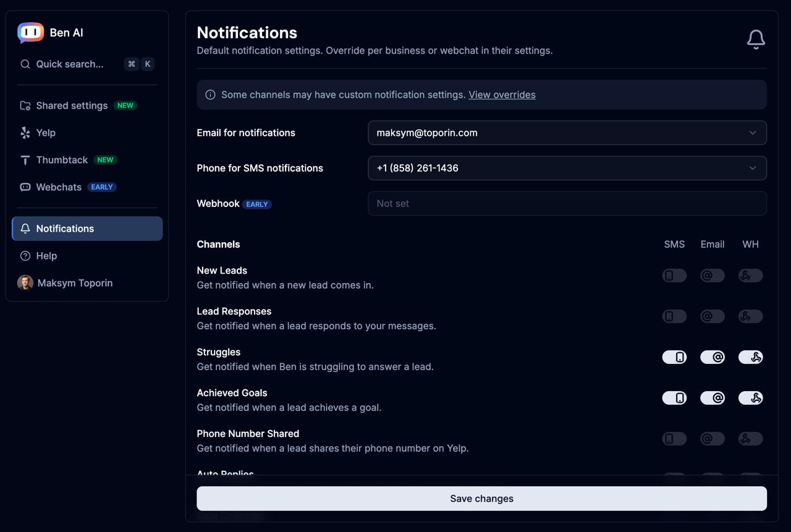Click the EARLY badge next to Webchats
The image size is (791, 532).
pyautogui.click(x=102, y=187)
